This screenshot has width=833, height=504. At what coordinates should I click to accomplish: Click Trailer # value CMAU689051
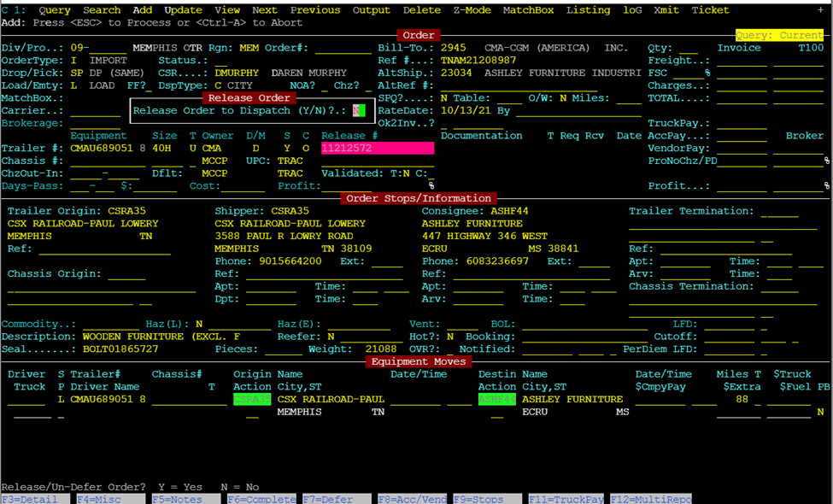click(102, 148)
